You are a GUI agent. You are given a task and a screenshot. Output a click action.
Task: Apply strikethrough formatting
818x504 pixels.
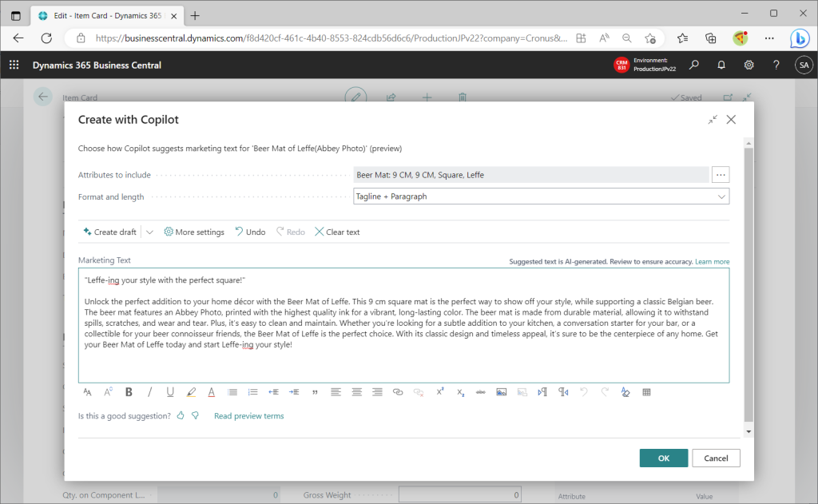(x=480, y=392)
